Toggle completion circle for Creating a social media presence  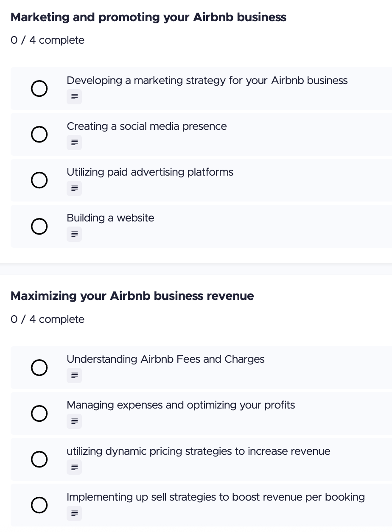click(39, 134)
